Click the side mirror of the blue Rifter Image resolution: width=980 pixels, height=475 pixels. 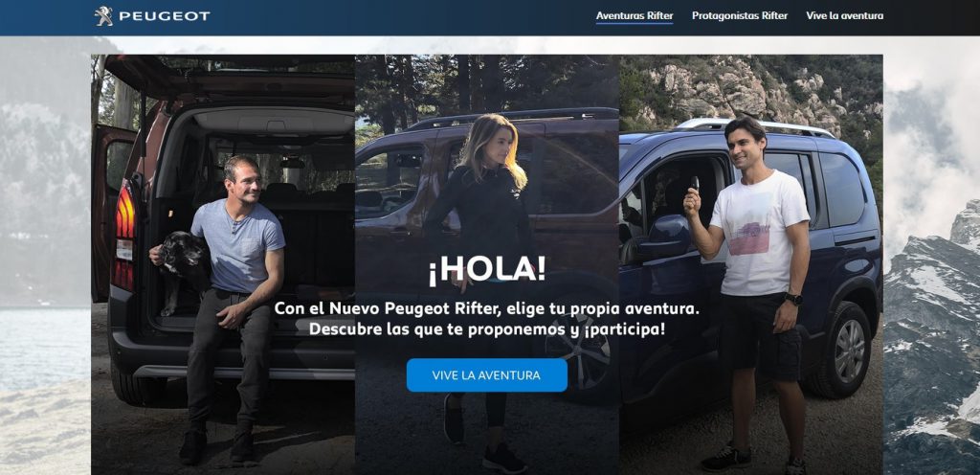[663, 237]
